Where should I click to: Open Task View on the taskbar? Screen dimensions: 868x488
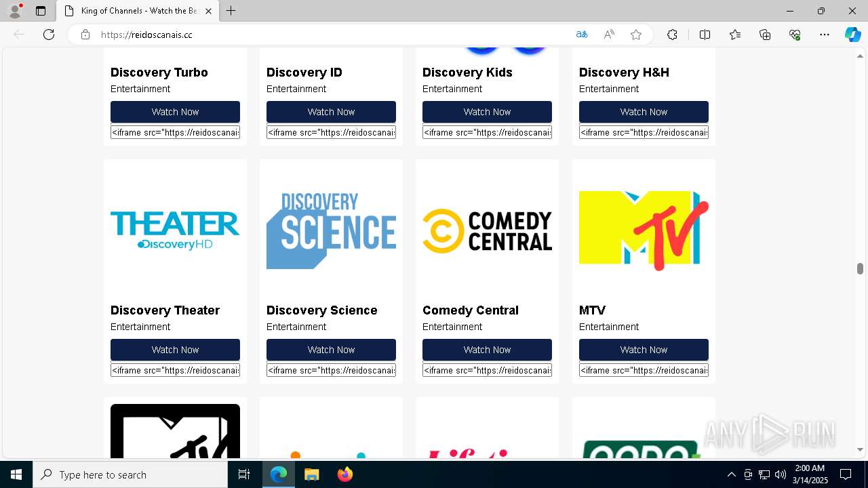(x=244, y=474)
